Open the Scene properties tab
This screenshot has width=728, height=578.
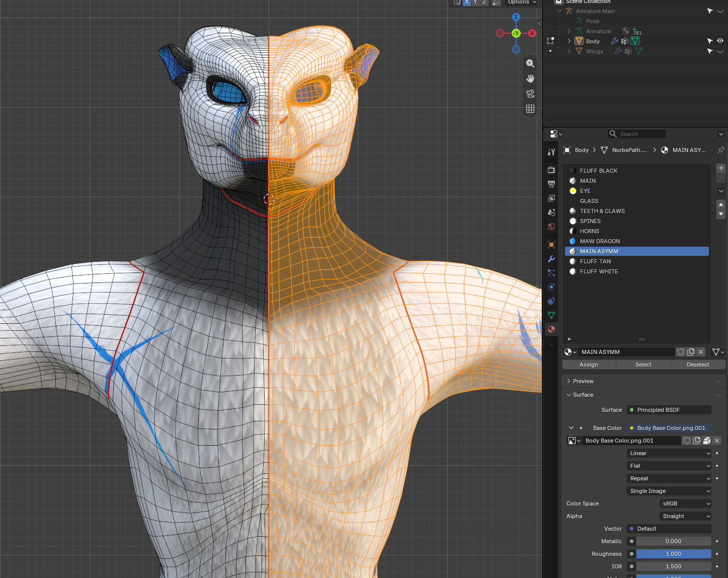point(551,212)
